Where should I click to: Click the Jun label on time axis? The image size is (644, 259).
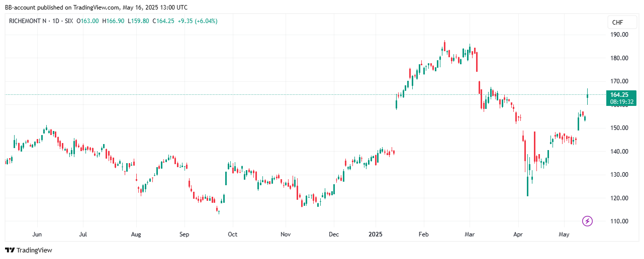(x=37, y=234)
